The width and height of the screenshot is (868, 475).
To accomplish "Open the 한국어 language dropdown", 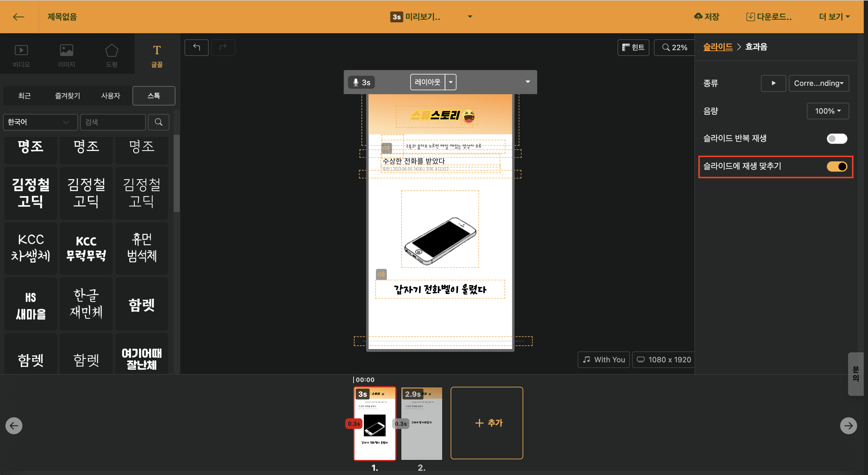I will pyautogui.click(x=41, y=122).
